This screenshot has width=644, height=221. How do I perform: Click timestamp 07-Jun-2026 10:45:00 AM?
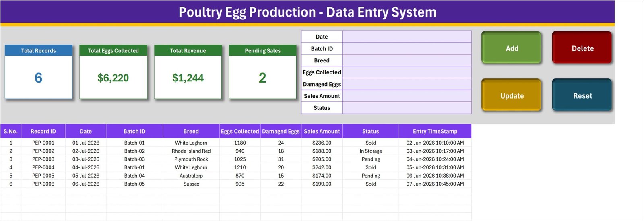tap(435, 184)
